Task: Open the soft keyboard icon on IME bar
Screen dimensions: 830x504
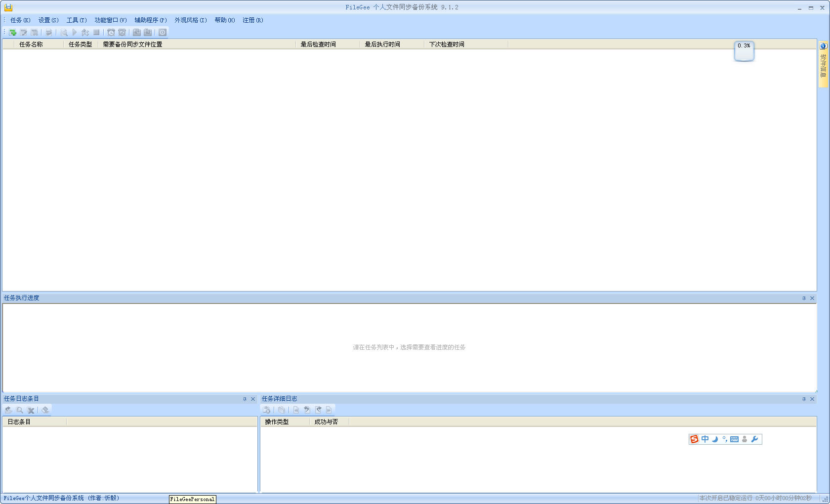Action: [x=735, y=439]
